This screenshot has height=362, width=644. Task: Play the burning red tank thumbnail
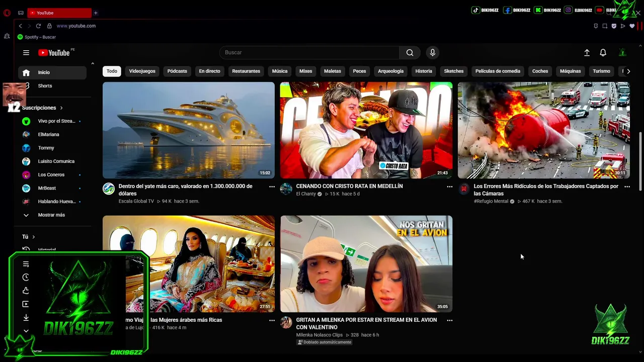click(x=544, y=130)
